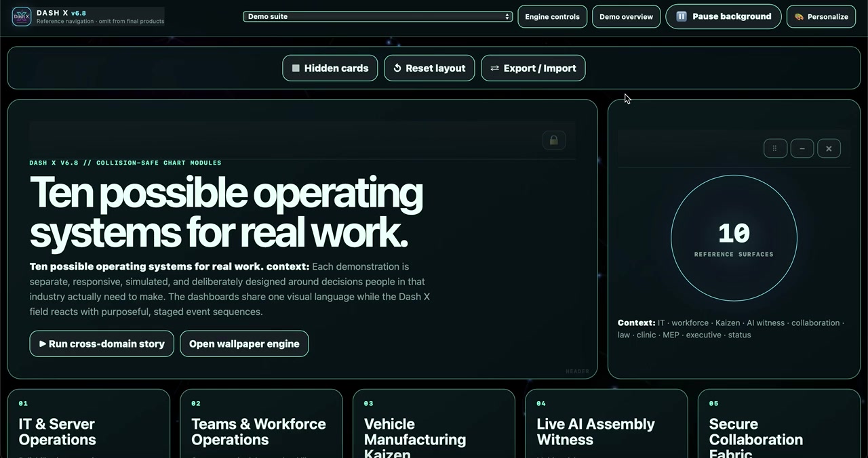Close the reference surfaces card

point(829,148)
